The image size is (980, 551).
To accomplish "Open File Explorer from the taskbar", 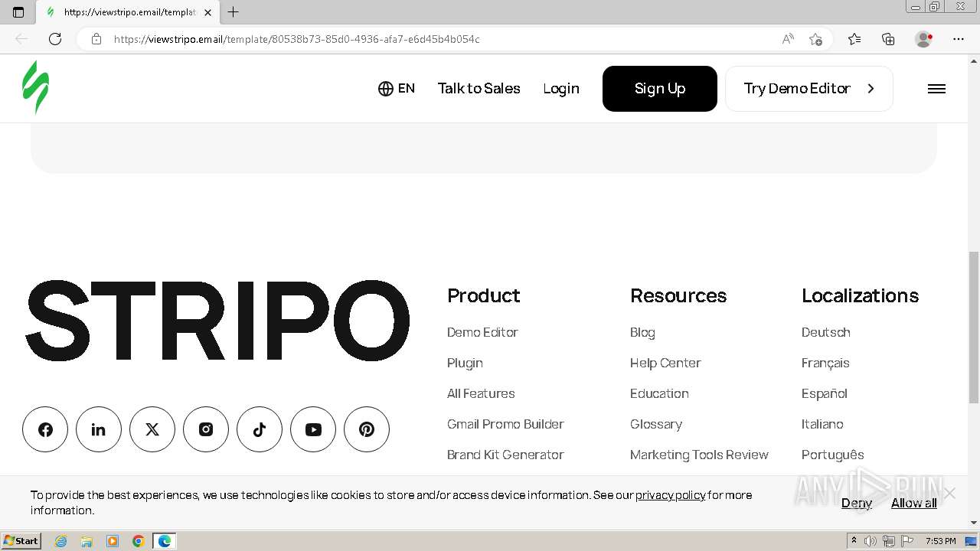I will (x=87, y=541).
